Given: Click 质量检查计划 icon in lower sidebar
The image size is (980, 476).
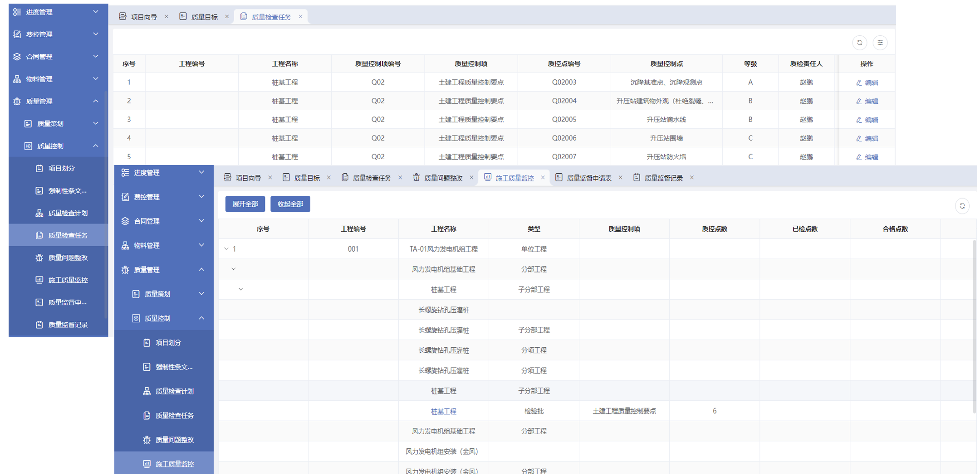Looking at the screenshot, I should (147, 391).
